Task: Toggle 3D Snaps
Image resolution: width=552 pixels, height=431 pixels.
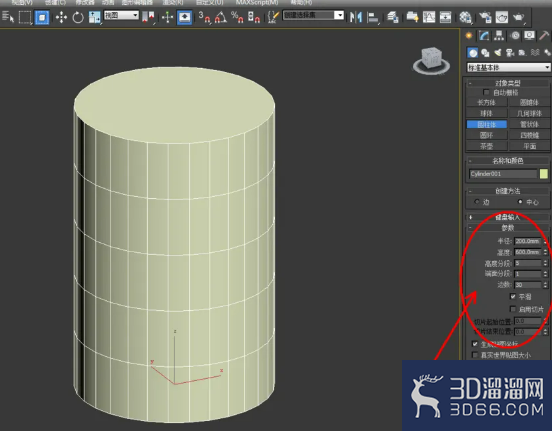Action: coord(205,17)
